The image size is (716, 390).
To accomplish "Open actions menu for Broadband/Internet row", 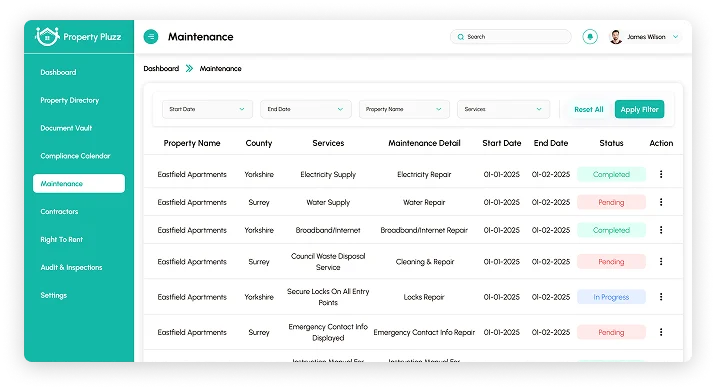I will 661,230.
